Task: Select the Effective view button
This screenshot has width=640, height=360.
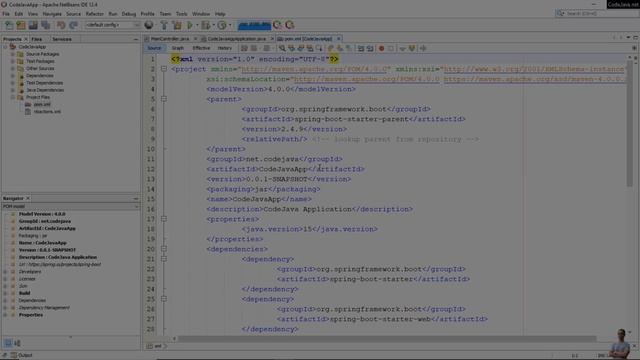Action: [201, 48]
